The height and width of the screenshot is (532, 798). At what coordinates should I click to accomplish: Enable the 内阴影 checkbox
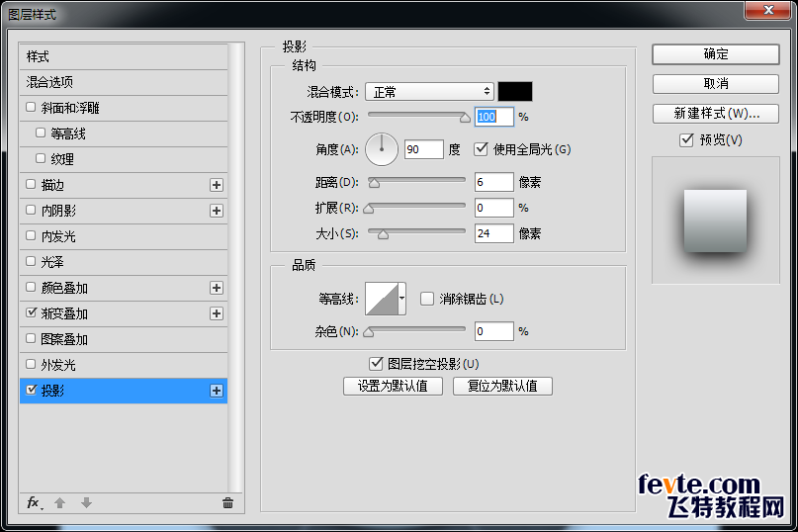point(31,210)
